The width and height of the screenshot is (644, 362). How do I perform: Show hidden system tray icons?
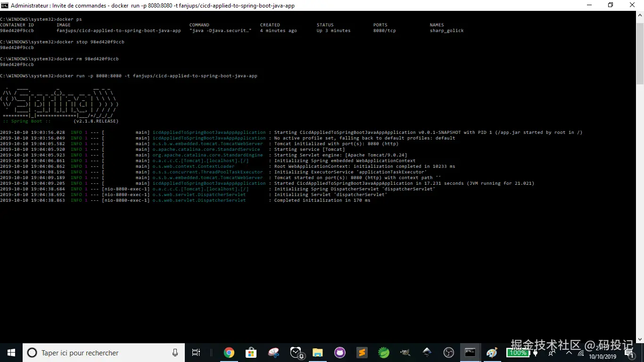[569, 353]
